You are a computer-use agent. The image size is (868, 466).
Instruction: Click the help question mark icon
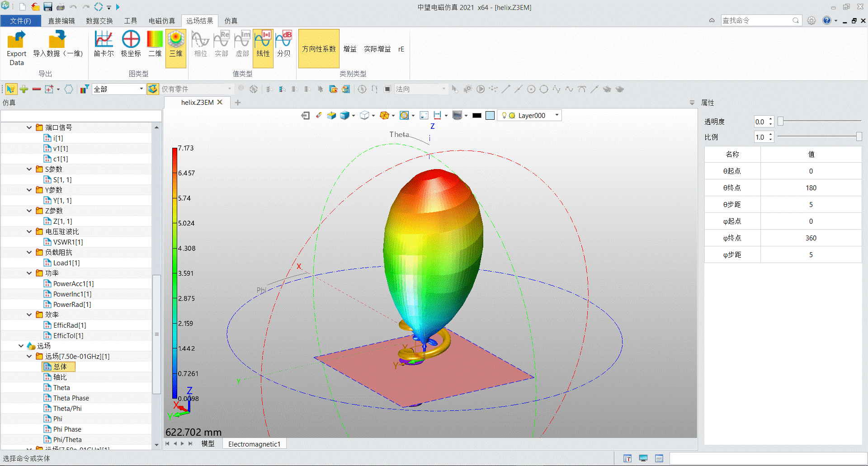tap(826, 20)
